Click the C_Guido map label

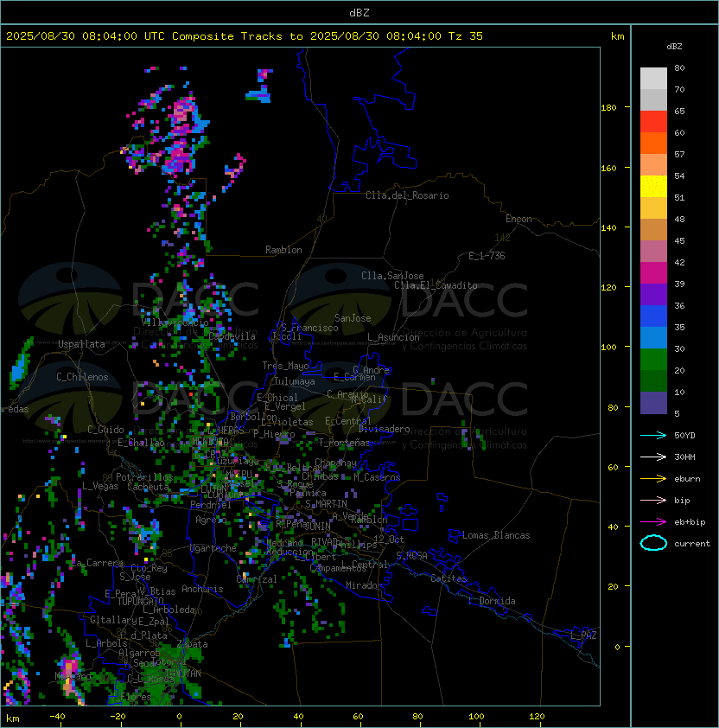coord(105,430)
